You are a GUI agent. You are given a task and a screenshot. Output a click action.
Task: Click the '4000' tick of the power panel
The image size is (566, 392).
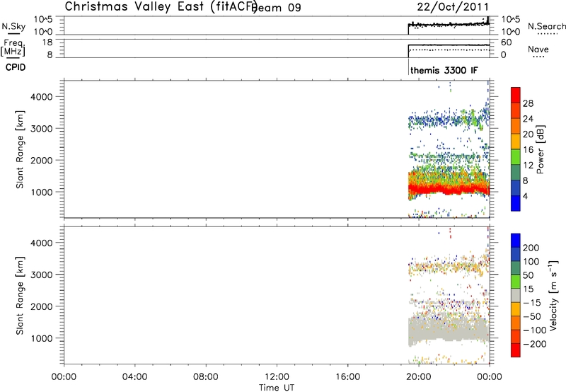(x=42, y=97)
